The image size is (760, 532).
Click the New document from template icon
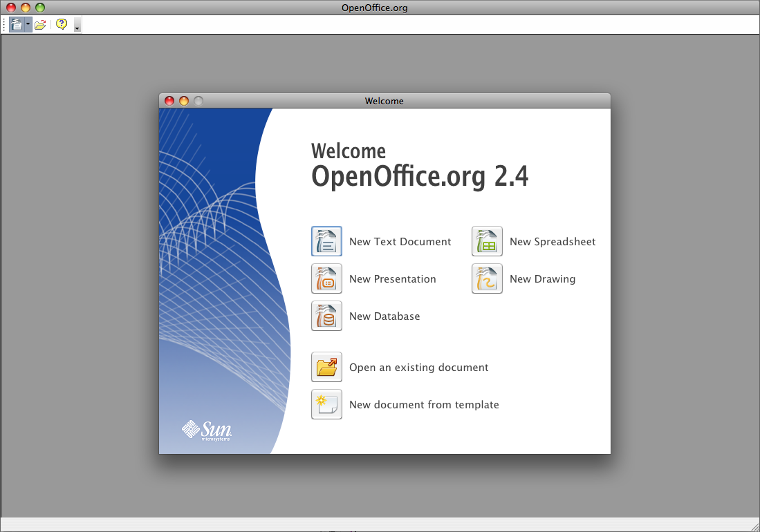coord(326,404)
